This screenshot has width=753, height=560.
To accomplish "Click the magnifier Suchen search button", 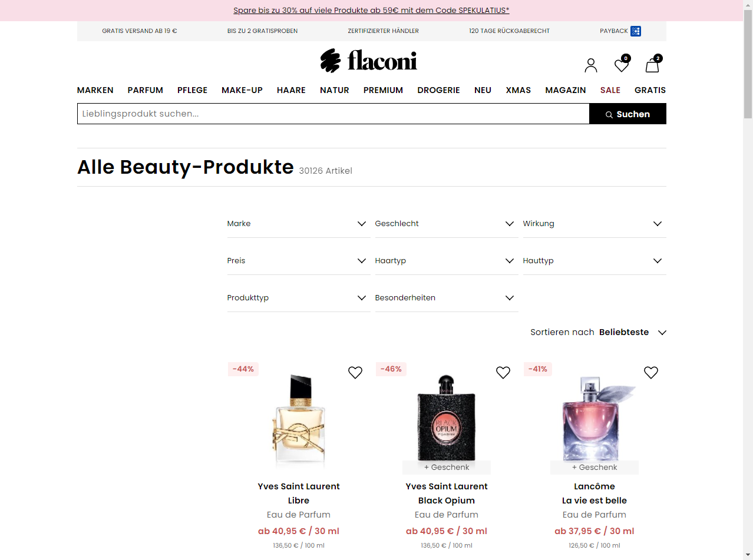I will pyautogui.click(x=627, y=114).
